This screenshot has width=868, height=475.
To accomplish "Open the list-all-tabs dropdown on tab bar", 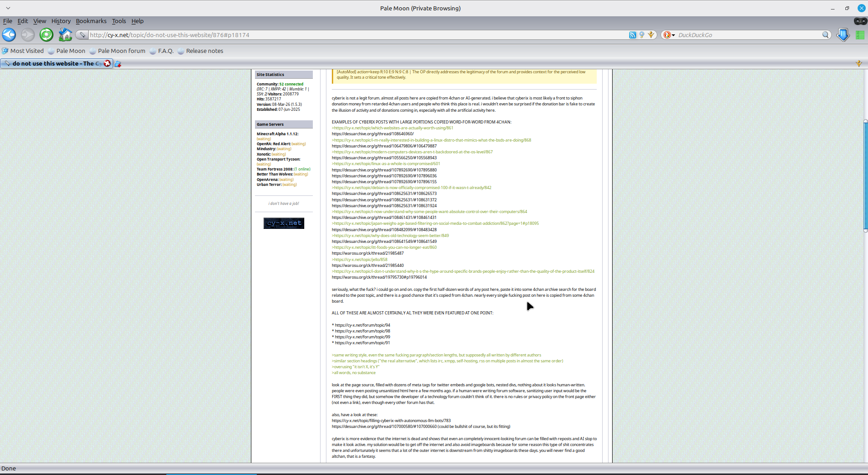I will click(859, 64).
